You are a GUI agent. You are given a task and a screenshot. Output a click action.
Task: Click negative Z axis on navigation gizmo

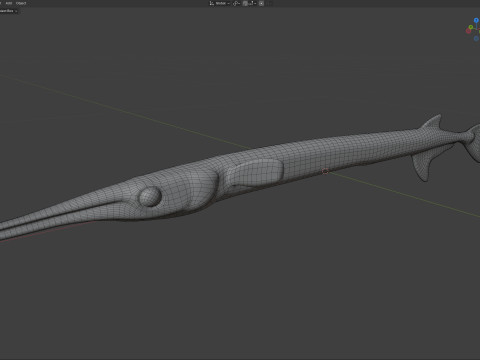pos(476,39)
